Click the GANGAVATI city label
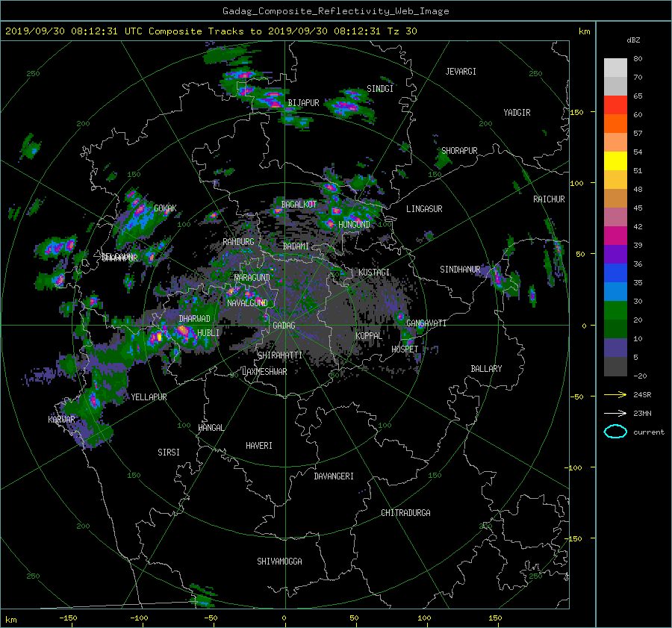 [x=426, y=323]
